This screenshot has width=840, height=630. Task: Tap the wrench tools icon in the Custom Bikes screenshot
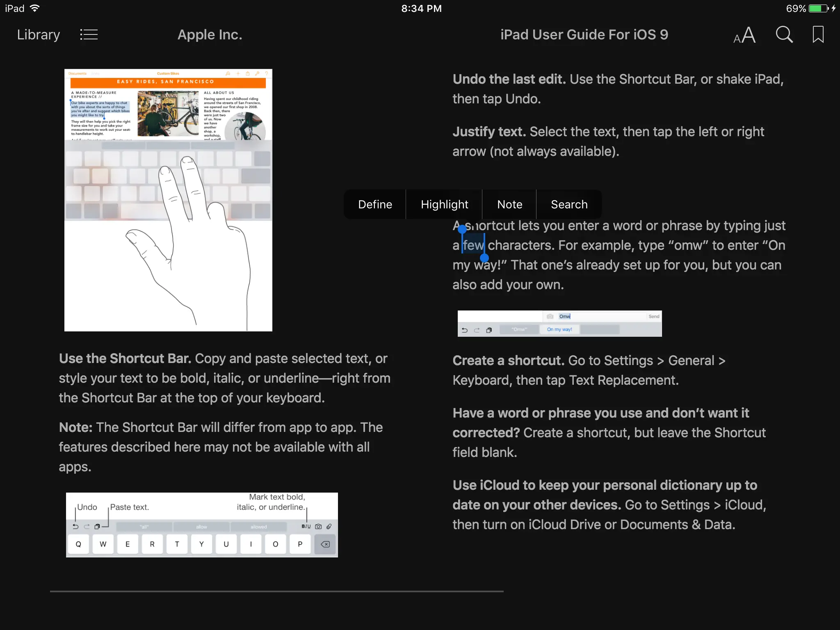coord(257,74)
